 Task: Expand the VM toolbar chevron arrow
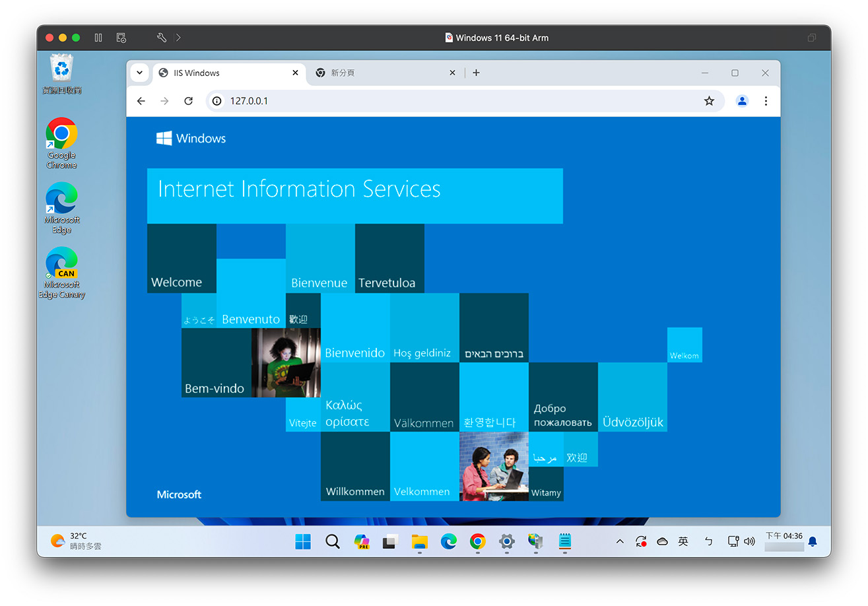pos(178,38)
